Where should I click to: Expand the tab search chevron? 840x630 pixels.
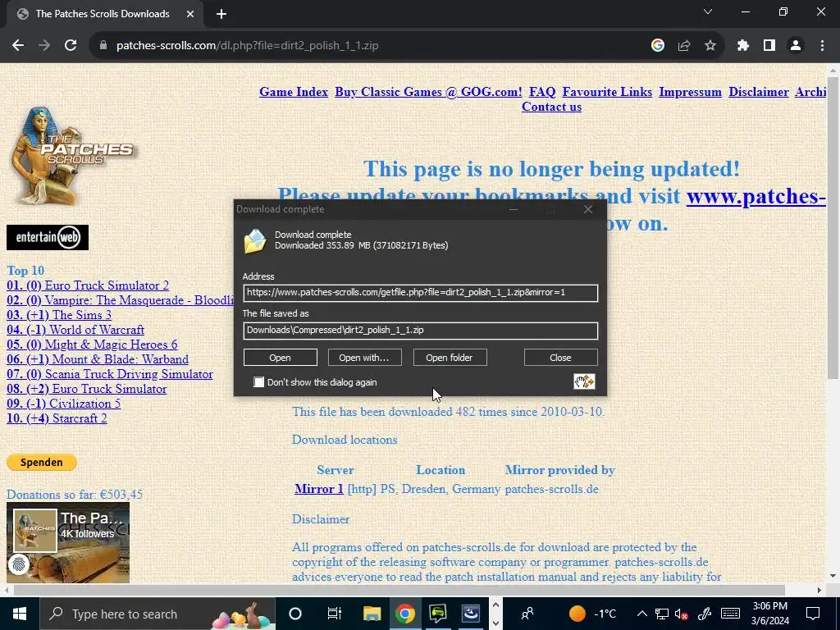click(x=708, y=11)
